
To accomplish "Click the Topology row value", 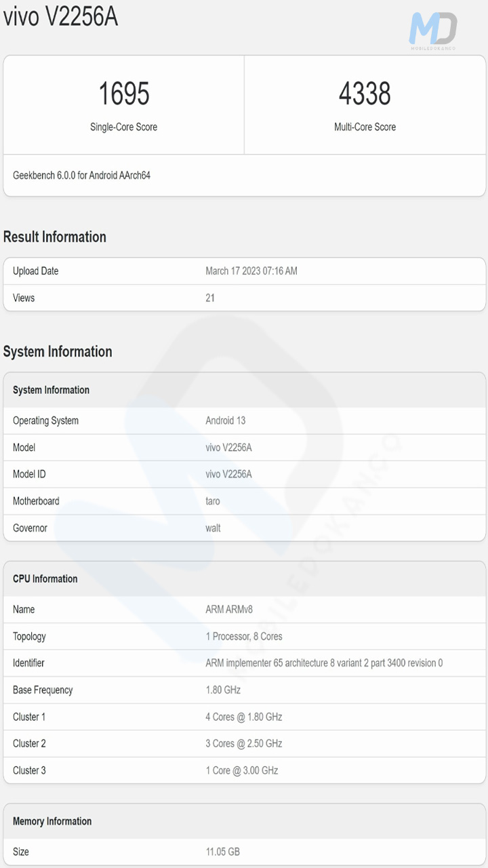I will point(244,636).
